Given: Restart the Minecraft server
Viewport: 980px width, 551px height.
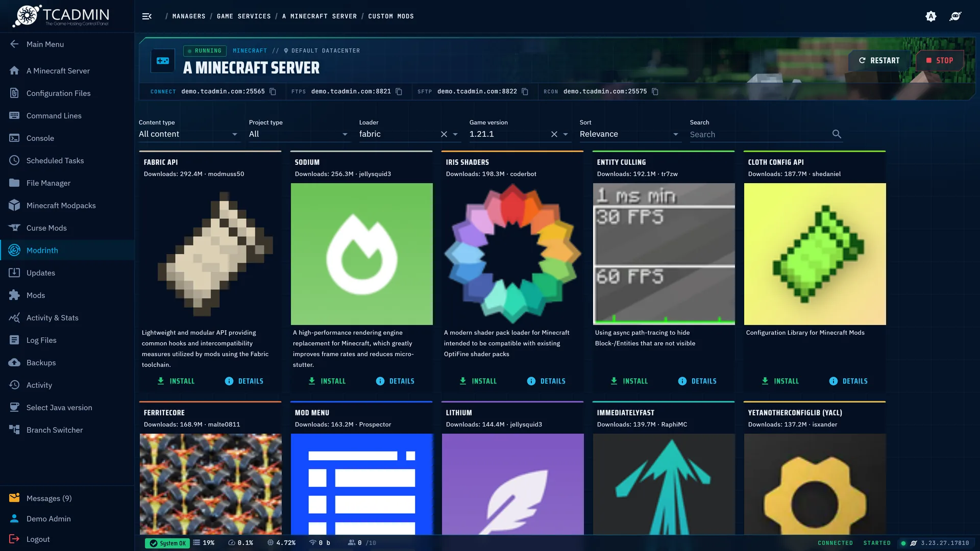Looking at the screenshot, I should pos(879,61).
